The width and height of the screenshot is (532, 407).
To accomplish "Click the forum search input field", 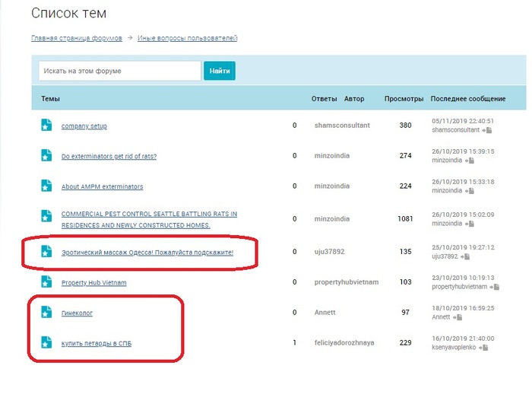I will (119, 71).
